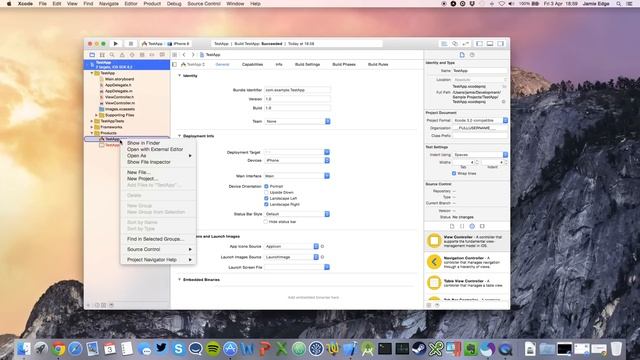Switch to the Capabilities tab
The height and width of the screenshot is (360, 640).
click(x=252, y=64)
